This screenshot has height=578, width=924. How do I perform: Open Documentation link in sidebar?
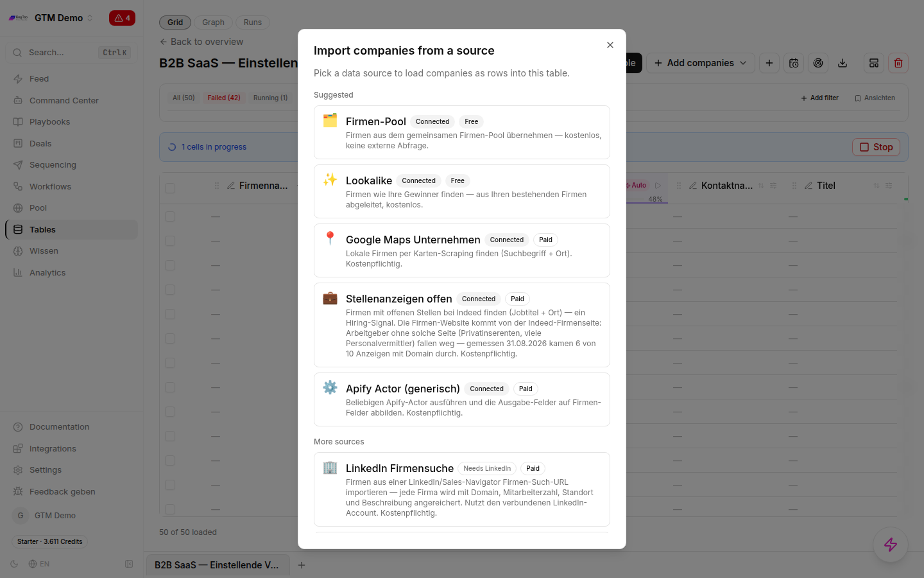71,427
